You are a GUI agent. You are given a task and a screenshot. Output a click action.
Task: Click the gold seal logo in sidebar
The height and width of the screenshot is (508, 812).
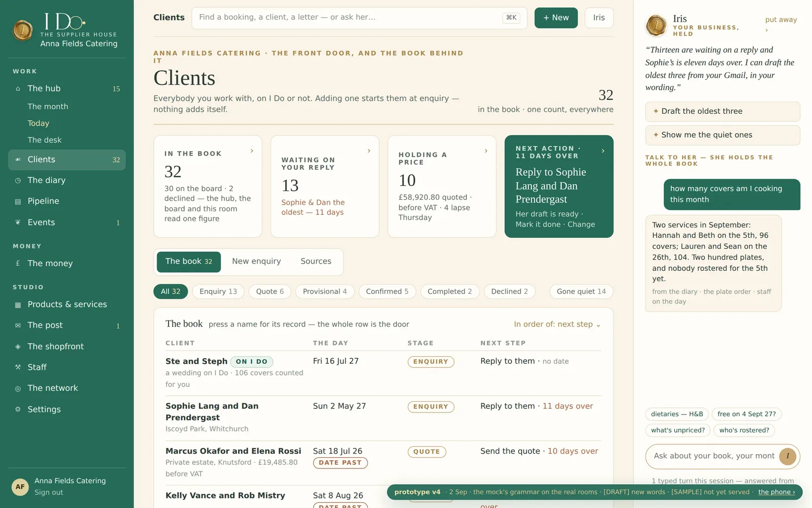(23, 30)
